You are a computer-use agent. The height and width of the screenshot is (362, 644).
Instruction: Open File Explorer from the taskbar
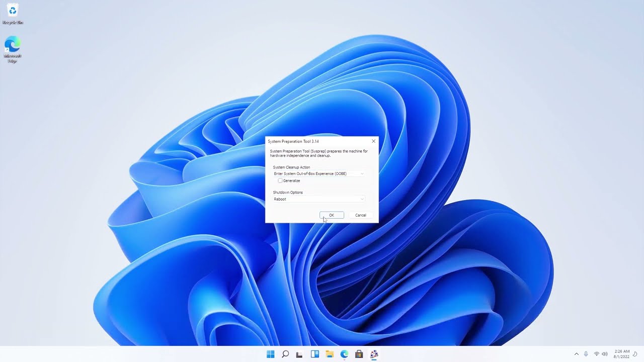coord(330,354)
